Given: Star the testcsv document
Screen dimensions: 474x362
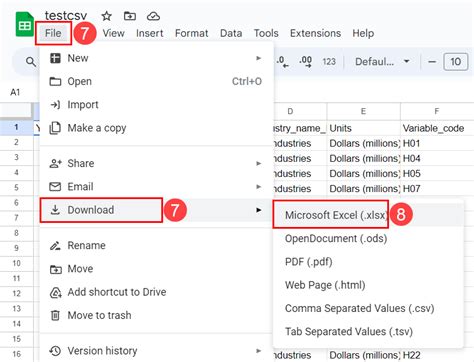Looking at the screenshot, I should tap(106, 16).
